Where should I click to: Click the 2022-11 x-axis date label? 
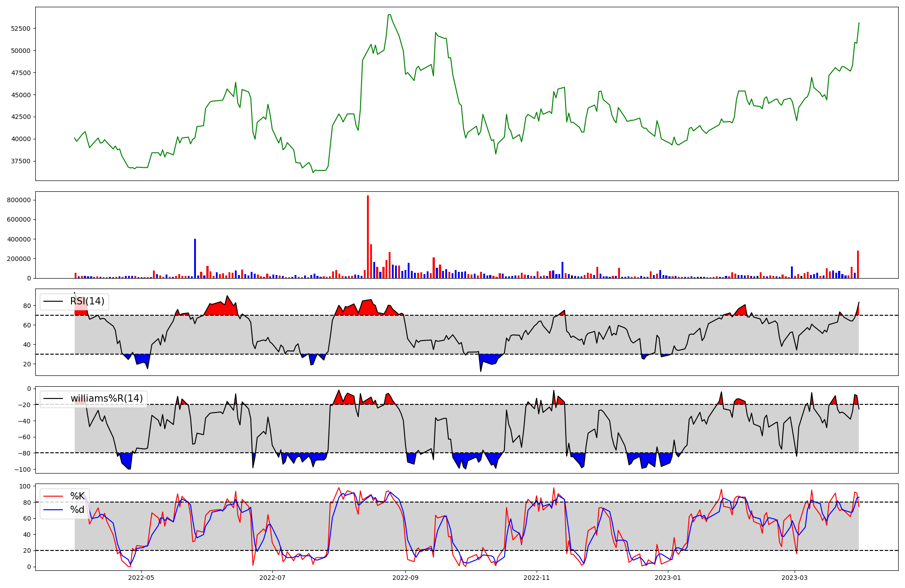pyautogui.click(x=537, y=578)
